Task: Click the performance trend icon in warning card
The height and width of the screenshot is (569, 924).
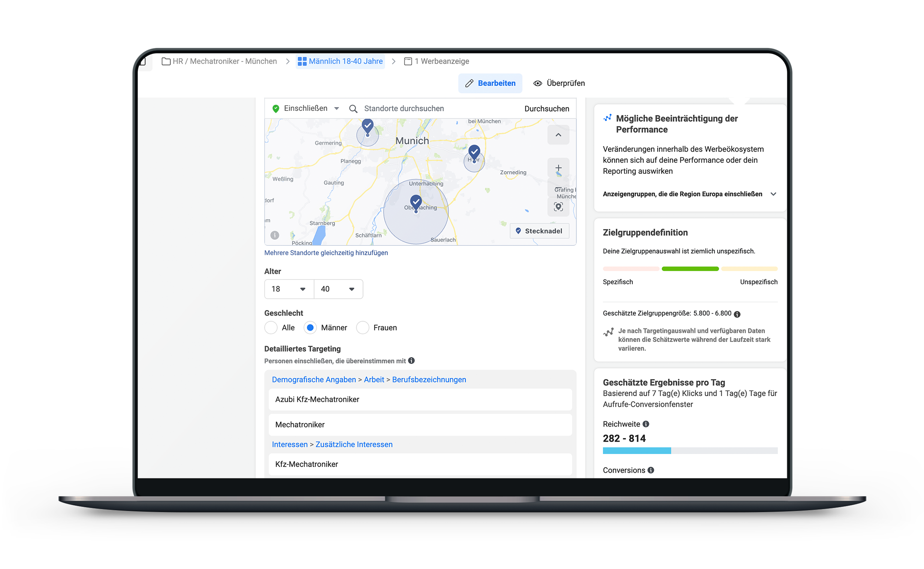Action: [x=607, y=118]
